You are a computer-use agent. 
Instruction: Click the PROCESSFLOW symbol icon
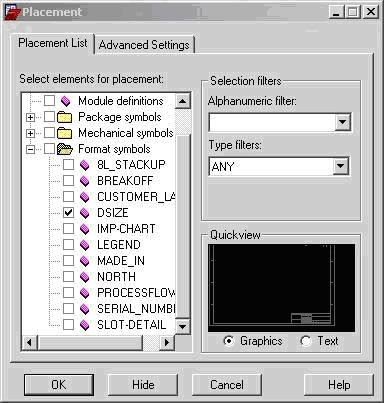pyautogui.click(x=85, y=293)
